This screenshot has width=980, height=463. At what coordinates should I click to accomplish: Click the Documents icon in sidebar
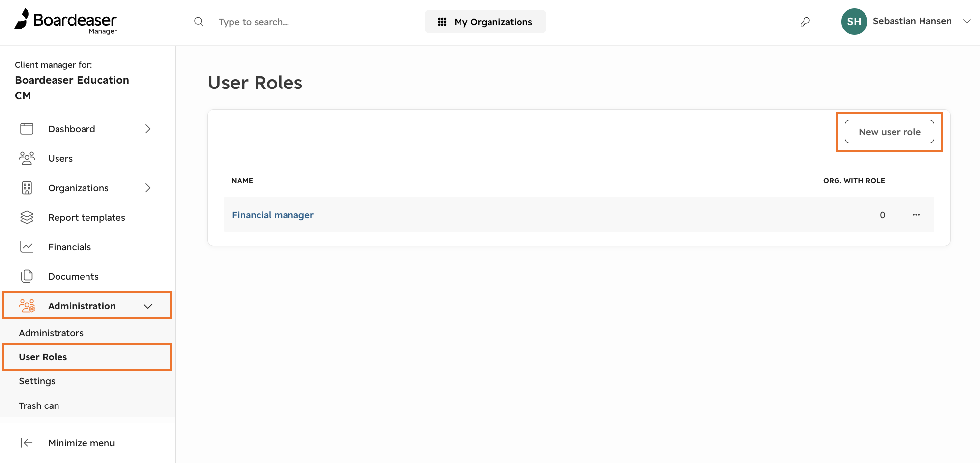pos(27,276)
